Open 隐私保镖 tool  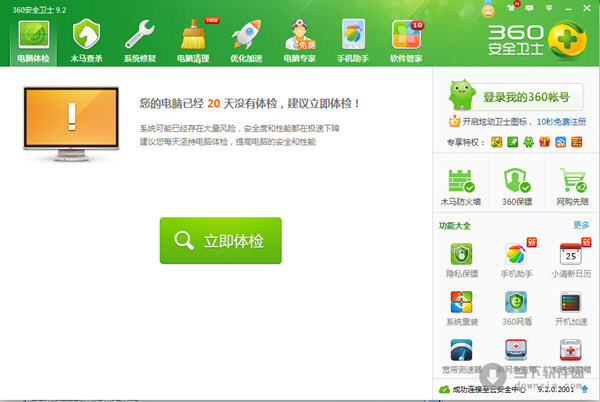[x=461, y=260]
